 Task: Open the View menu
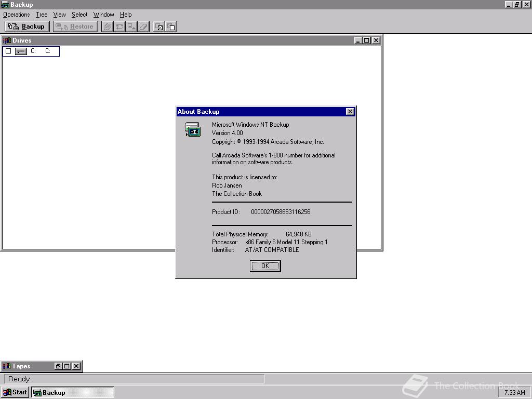pyautogui.click(x=59, y=15)
